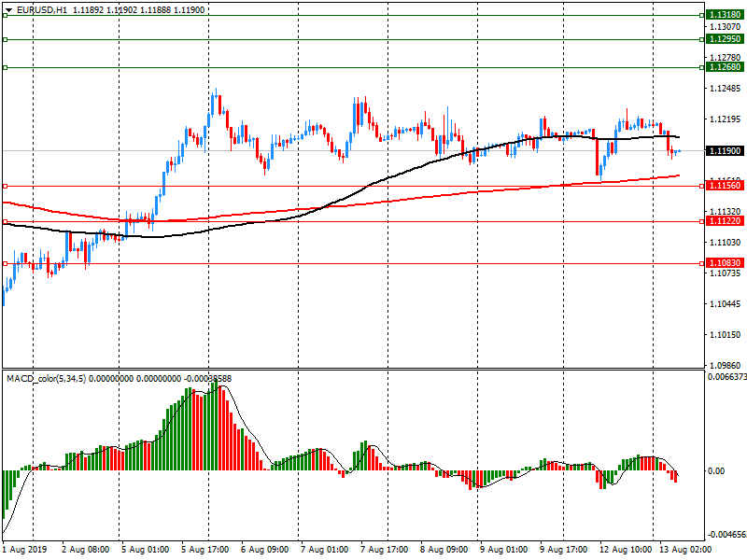Click the 1.11030 price scale value
This screenshot has height=560, width=747.
(726, 243)
